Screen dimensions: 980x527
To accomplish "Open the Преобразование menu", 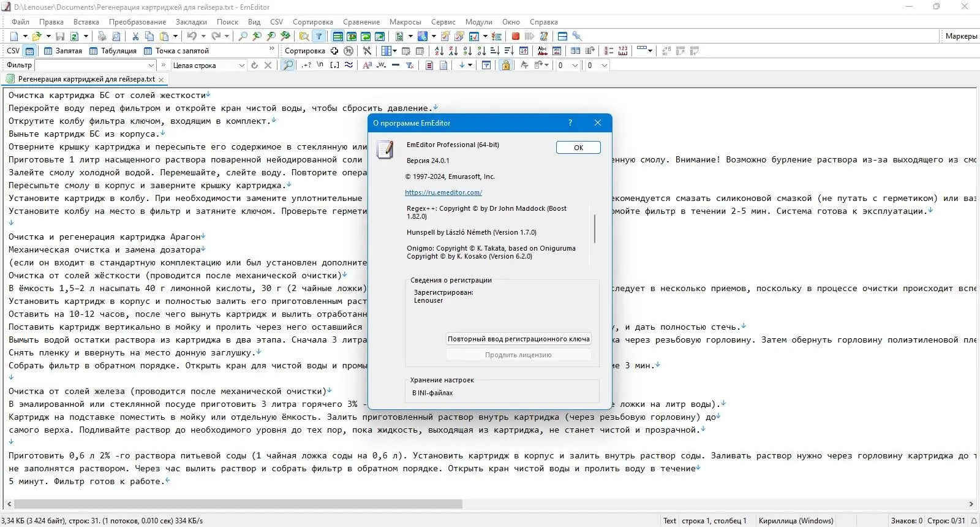I will click(x=138, y=22).
